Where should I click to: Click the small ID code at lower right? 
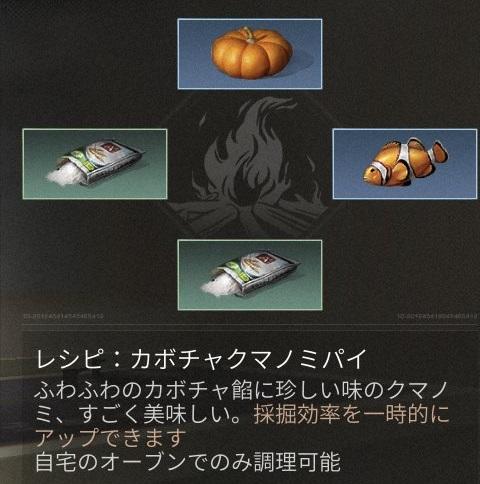[437, 316]
